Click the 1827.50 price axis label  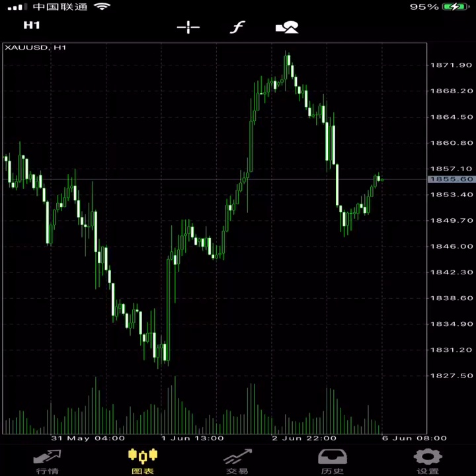pos(451,376)
